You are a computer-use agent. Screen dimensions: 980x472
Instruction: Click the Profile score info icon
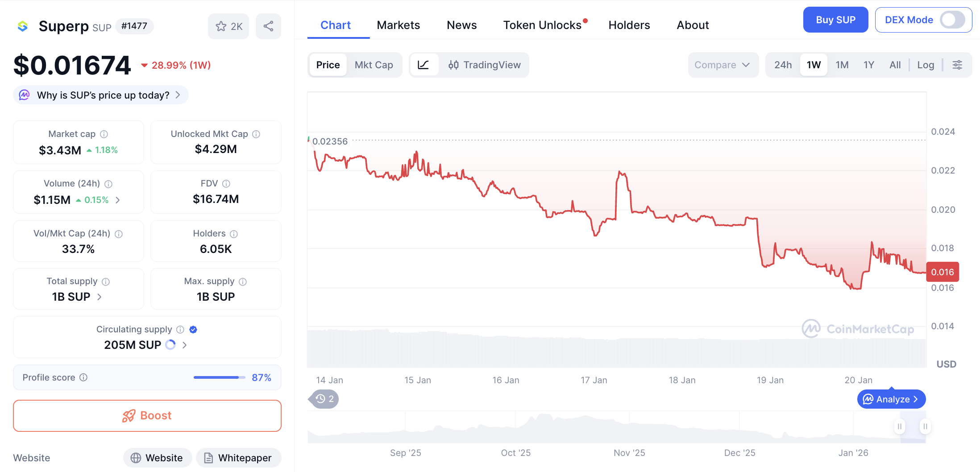[83, 377]
